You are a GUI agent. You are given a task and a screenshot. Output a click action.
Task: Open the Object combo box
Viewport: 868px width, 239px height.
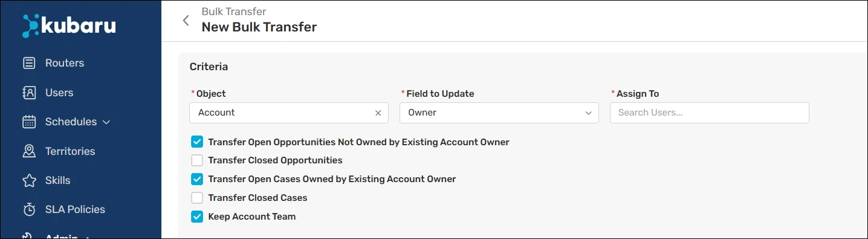coord(289,113)
